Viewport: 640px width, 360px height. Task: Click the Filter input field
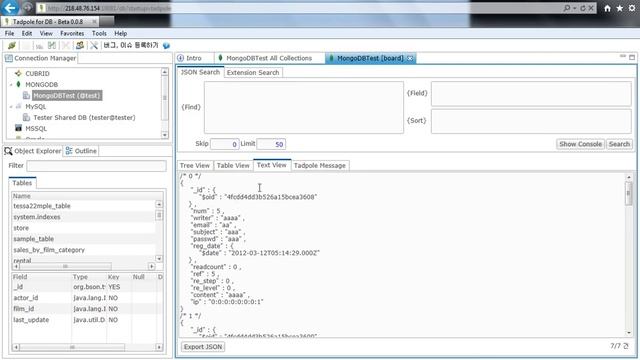coord(96,166)
